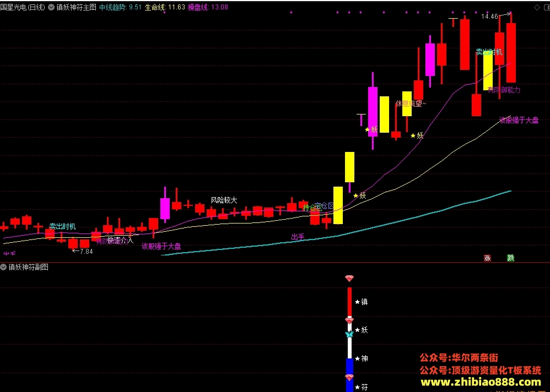Click the 7.84 low price marker
This screenshot has height=392, width=550.
click(87, 251)
